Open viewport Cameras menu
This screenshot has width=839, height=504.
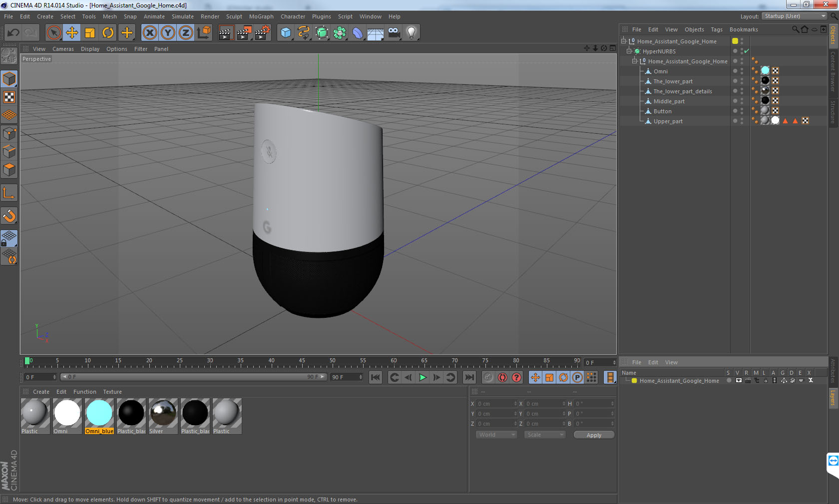coord(63,49)
